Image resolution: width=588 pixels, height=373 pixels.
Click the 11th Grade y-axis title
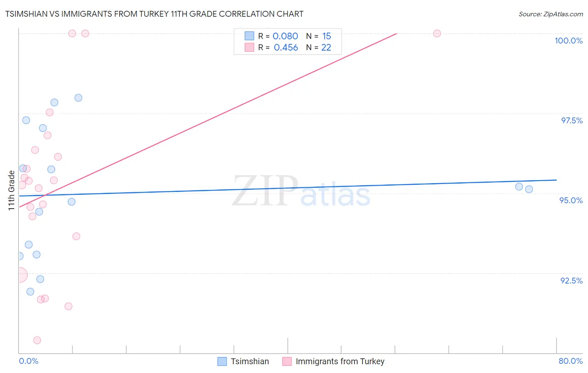tap(11, 191)
